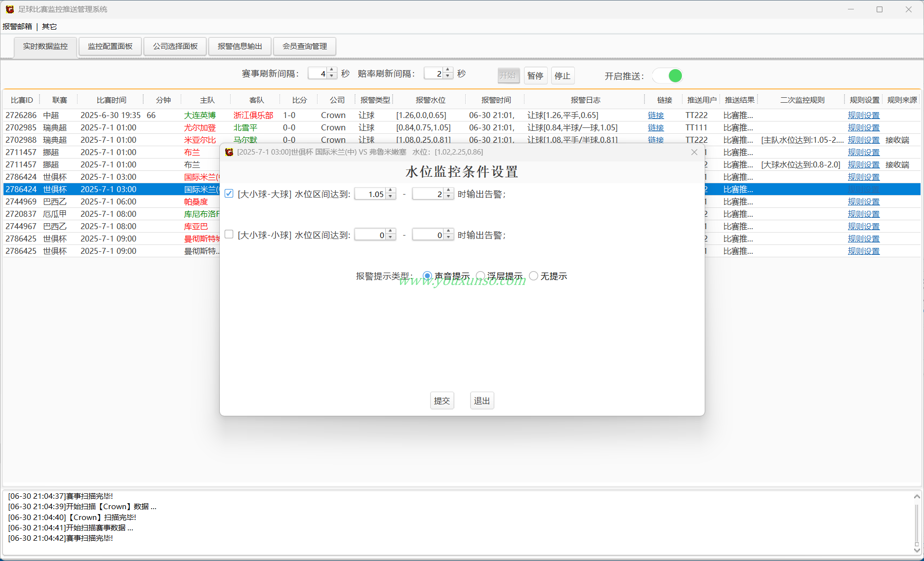Open 链接 for match 2726286
The width and height of the screenshot is (924, 561).
pos(656,115)
